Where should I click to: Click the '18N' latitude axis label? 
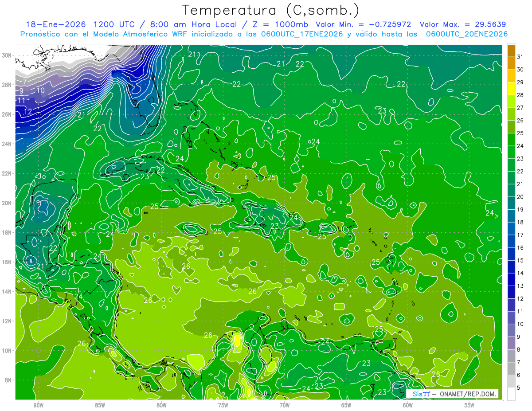pyautogui.click(x=7, y=232)
